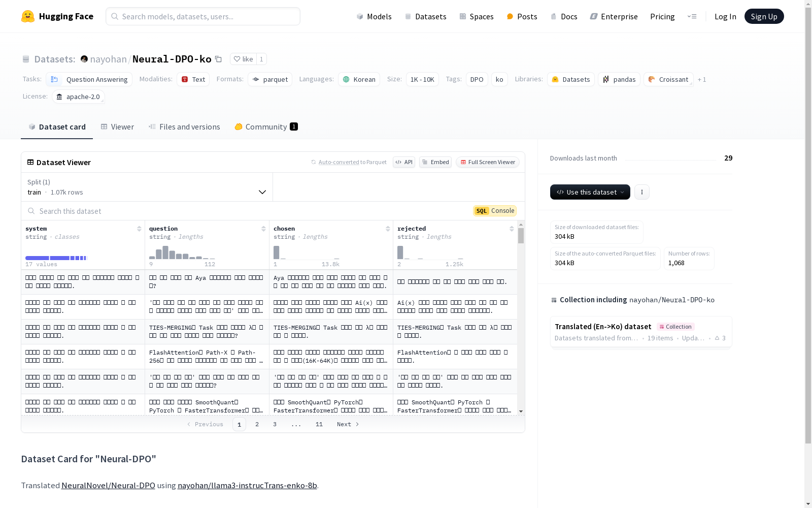812x508 pixels.
Task: Open Enterprise in top navigation
Action: coord(614,16)
